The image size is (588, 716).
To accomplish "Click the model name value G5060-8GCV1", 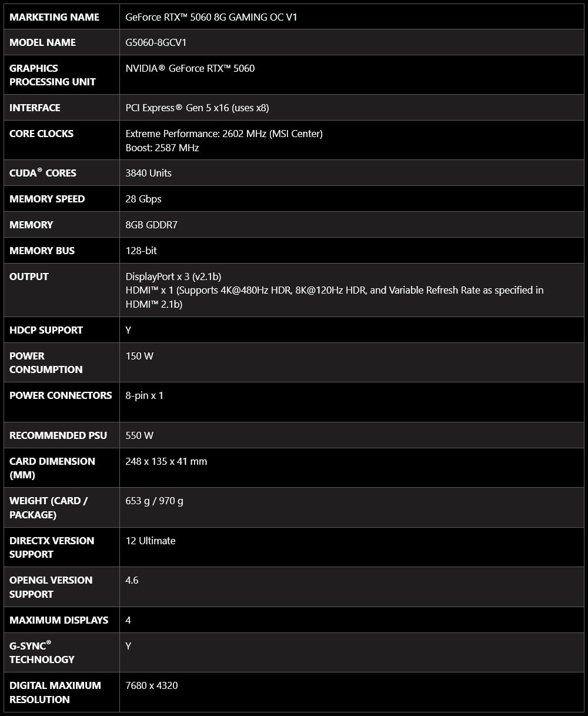I will [x=156, y=42].
